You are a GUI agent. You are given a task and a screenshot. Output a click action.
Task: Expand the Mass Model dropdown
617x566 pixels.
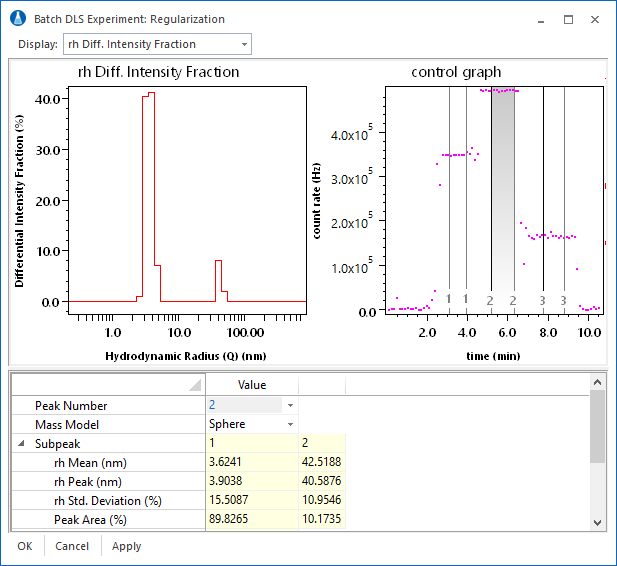pyautogui.click(x=290, y=424)
